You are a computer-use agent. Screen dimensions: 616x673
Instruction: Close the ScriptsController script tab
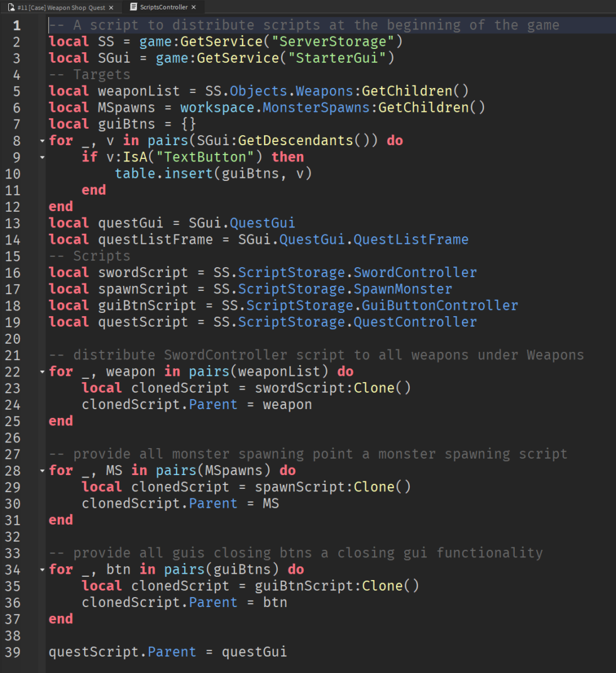pos(194,8)
